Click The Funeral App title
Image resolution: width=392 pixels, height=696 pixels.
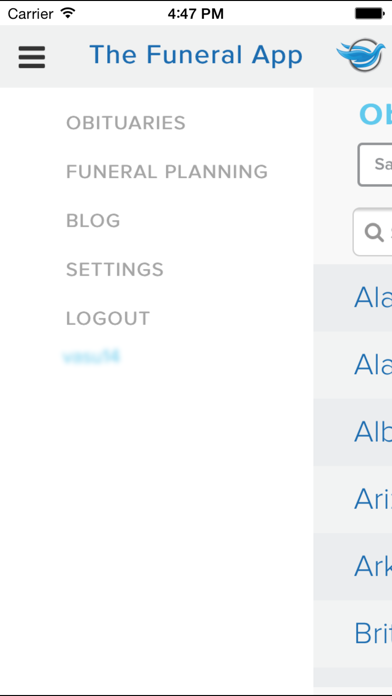coord(196,55)
